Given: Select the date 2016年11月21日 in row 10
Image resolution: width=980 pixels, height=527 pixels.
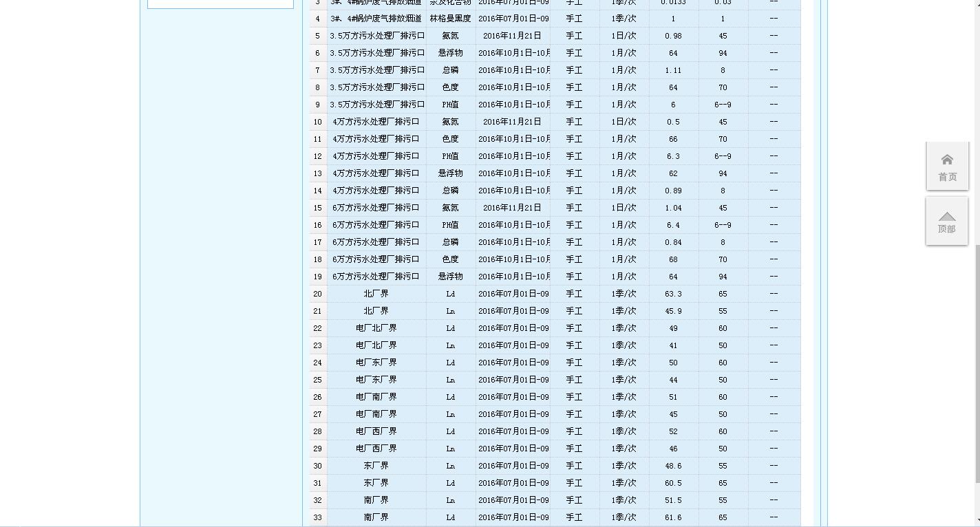Looking at the screenshot, I should coord(514,122).
